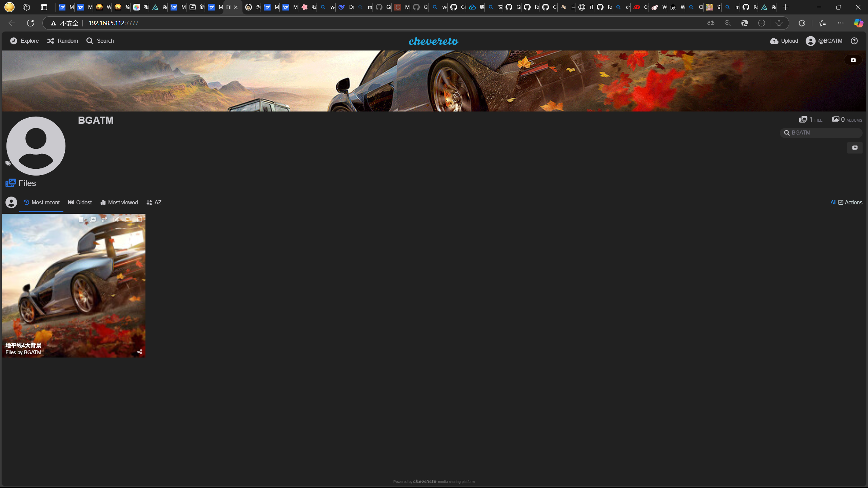Click the Upload button

[784, 41]
